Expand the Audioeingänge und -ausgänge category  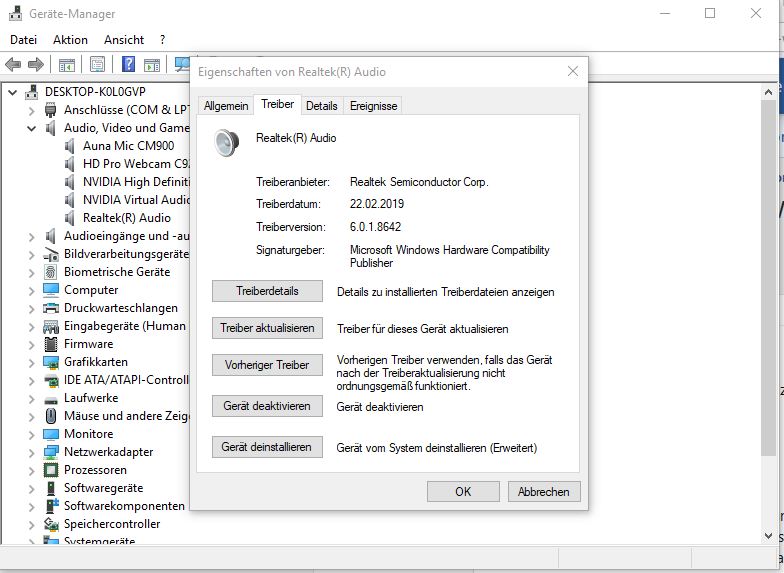click(x=32, y=236)
